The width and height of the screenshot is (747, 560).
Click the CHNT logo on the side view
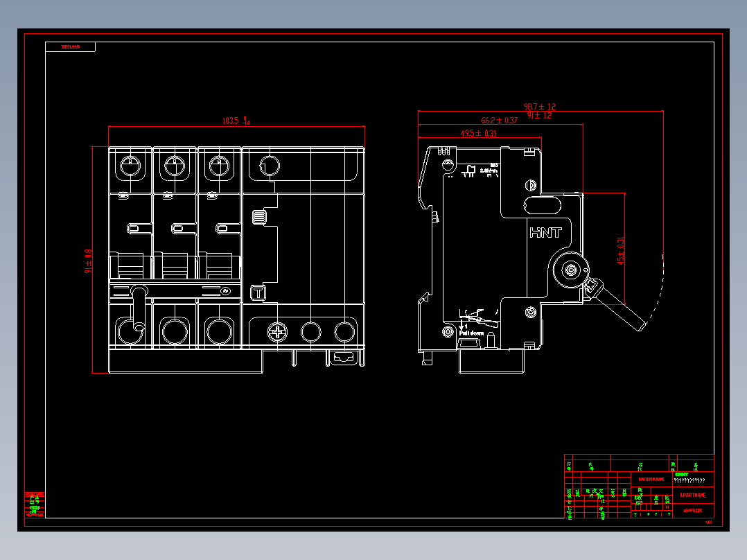pos(545,233)
